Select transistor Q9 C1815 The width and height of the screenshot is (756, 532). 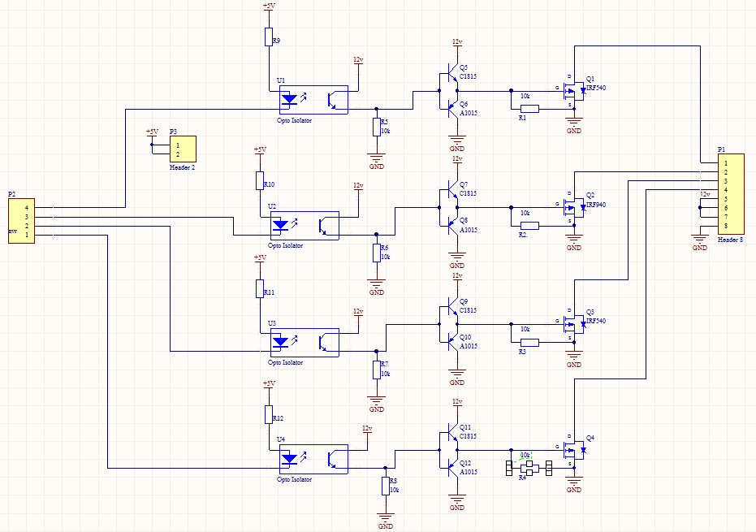452,306
